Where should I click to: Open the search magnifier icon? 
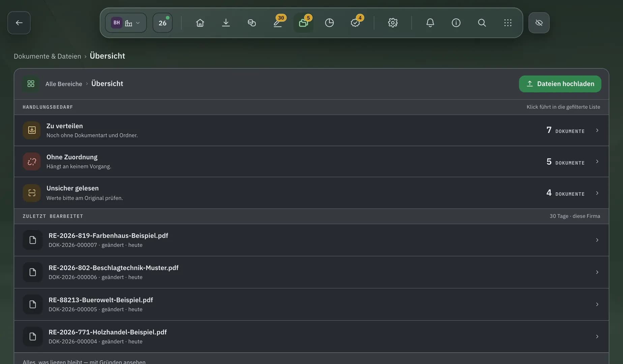482,23
